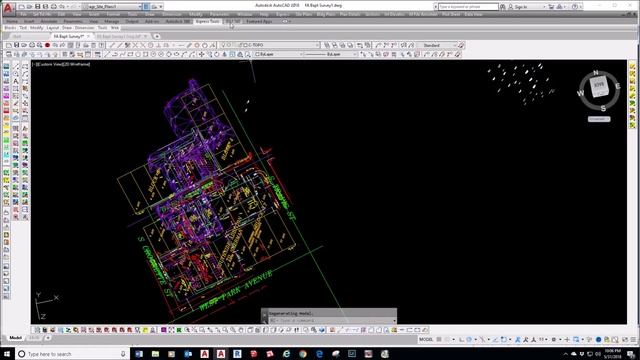Toggle 2D object snap in status bar

(504, 340)
